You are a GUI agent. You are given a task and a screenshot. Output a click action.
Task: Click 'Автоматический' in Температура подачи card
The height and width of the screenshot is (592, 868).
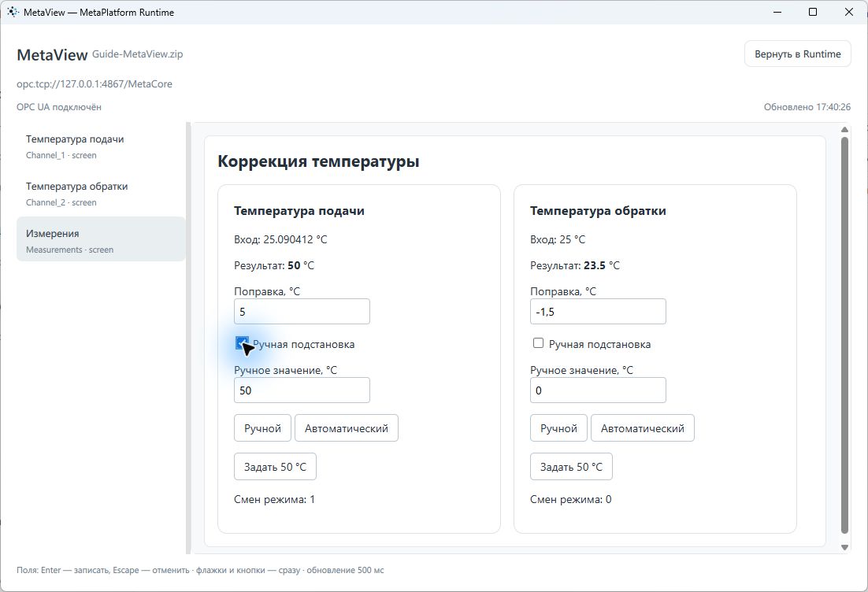[x=347, y=427]
